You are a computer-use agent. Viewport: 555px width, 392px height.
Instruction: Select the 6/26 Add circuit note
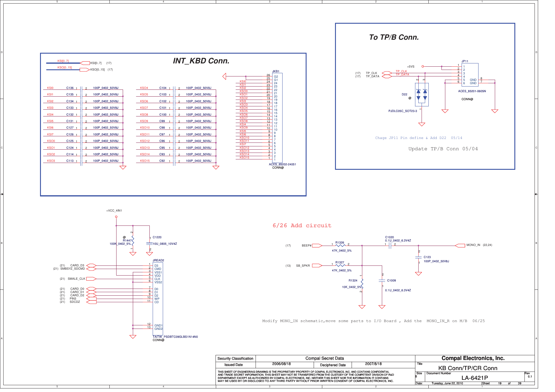[x=302, y=225]
